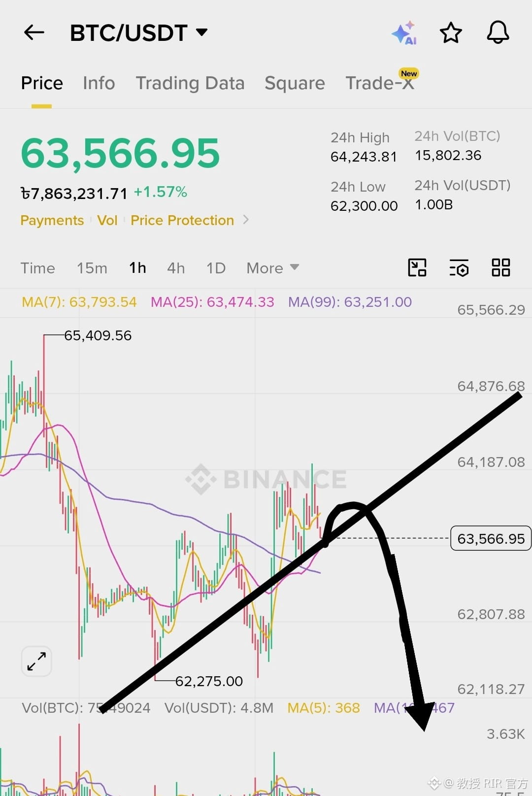Image resolution: width=532 pixels, height=796 pixels.
Task: Tap the 24h Low value 62,300.00
Action: pos(364,206)
